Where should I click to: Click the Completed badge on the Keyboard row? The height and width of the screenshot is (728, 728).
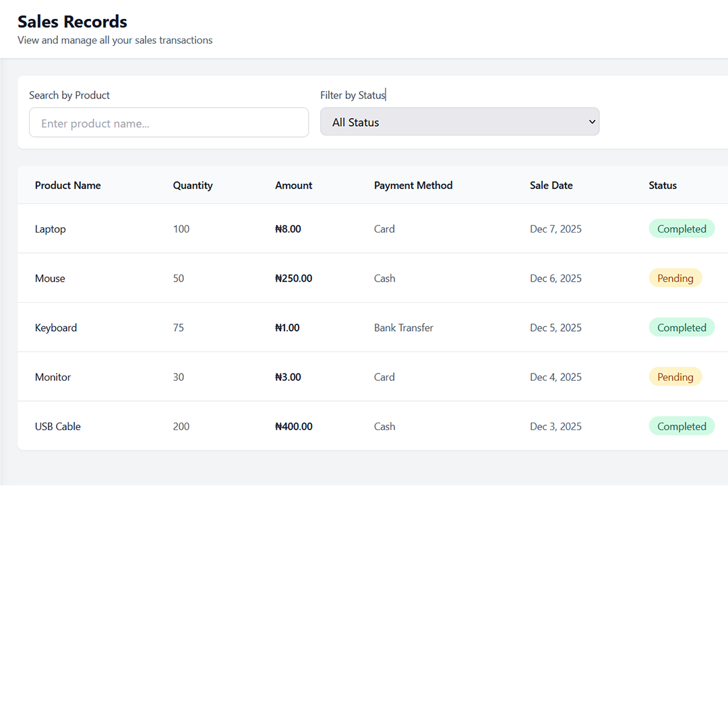tap(681, 327)
